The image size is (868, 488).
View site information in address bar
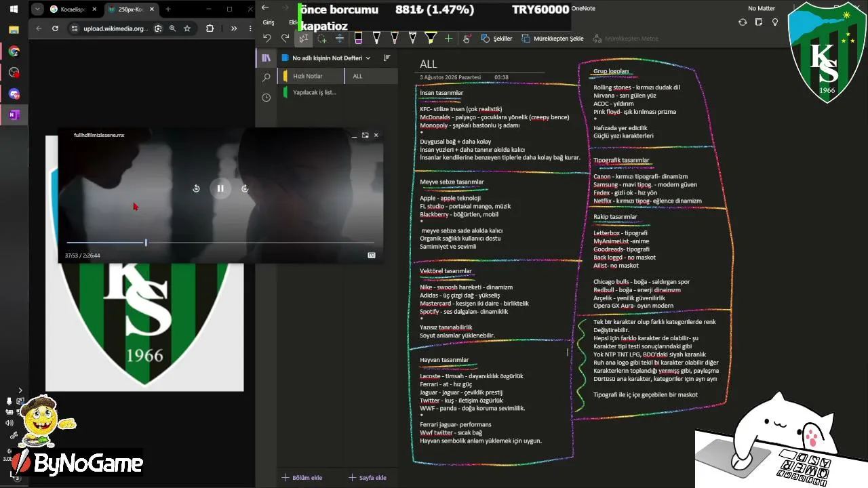pyautogui.click(x=75, y=28)
